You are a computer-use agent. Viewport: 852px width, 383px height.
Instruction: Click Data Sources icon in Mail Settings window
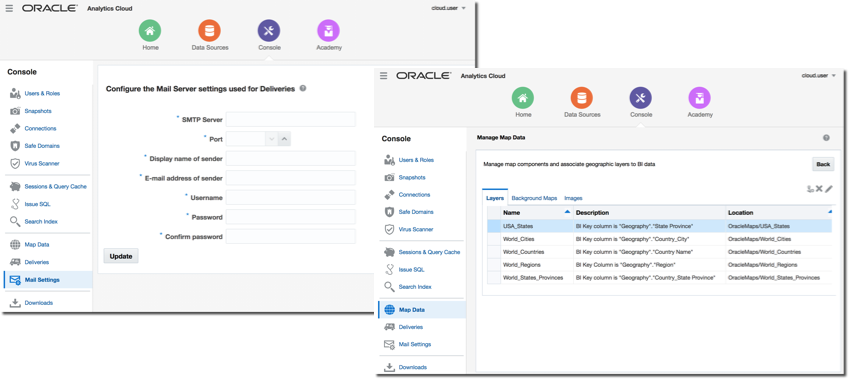[209, 31]
